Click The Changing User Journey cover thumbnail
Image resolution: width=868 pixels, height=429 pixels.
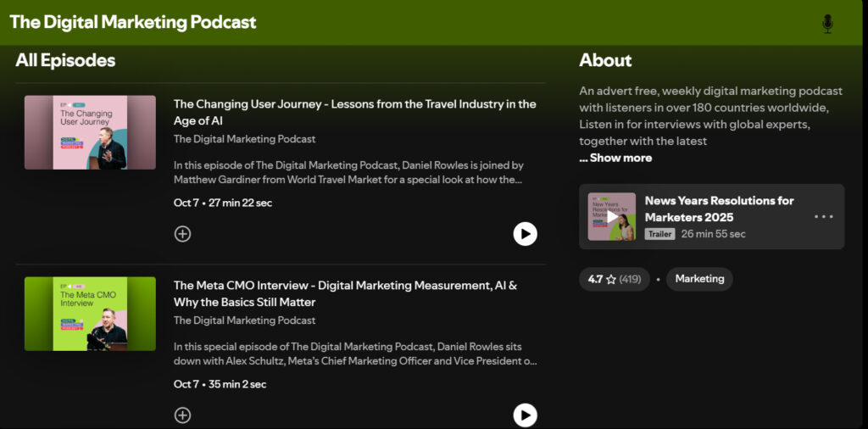90,132
